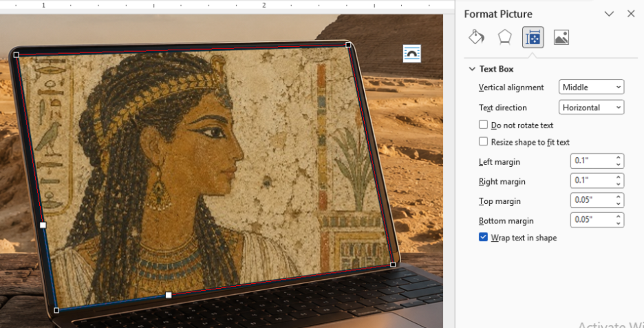This screenshot has width=644, height=328.
Task: Click the white handle on the left edge
Action: [x=43, y=225]
